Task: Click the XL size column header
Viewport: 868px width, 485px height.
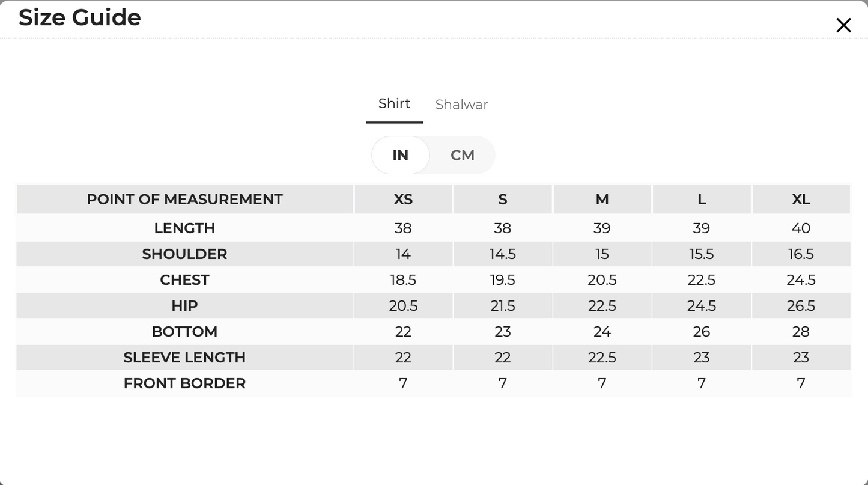Action: [801, 200]
